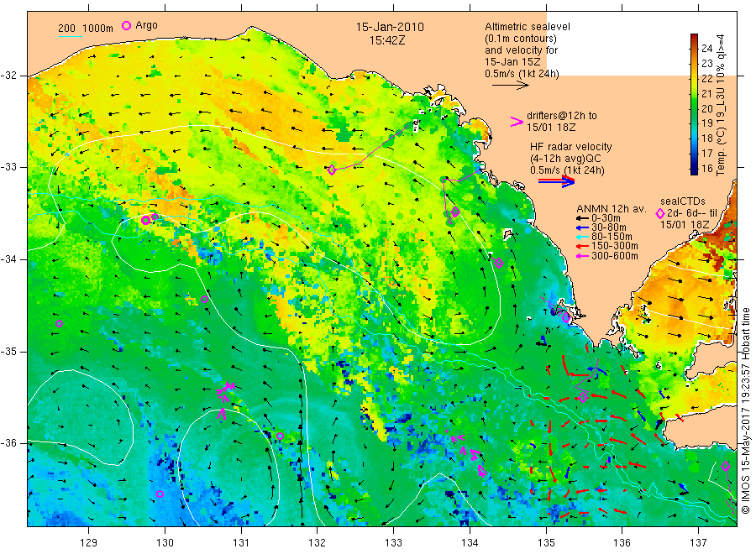Click the magenta 300-600m ANMN arrow

click(x=582, y=256)
